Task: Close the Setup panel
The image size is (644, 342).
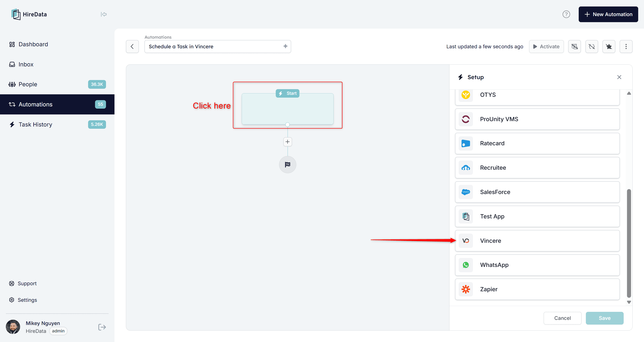Action: pyautogui.click(x=619, y=77)
